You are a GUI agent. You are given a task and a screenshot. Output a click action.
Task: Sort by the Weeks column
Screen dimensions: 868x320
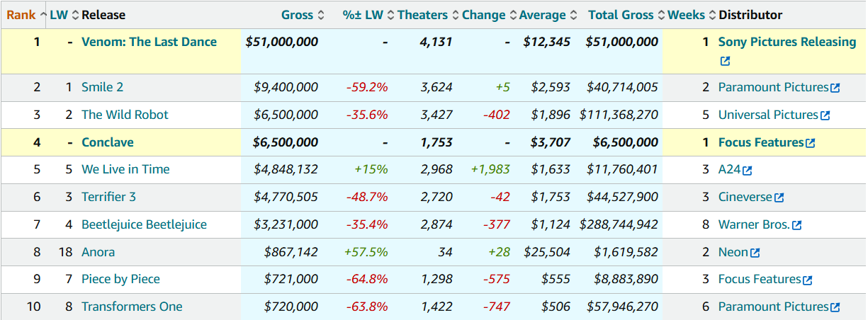point(686,15)
